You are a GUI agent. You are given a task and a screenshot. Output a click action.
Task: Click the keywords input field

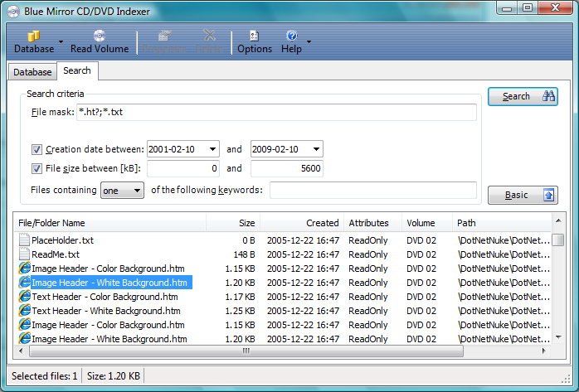373,191
